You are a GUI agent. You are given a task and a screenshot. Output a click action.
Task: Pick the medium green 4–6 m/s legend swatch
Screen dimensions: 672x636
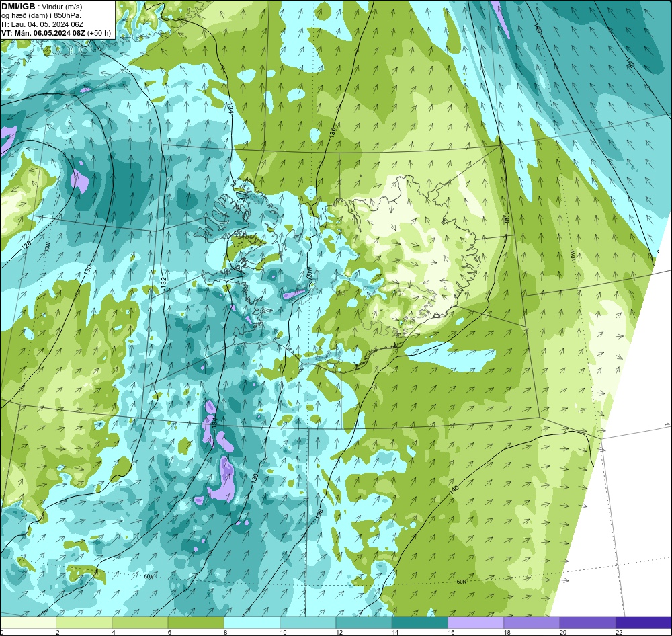pyautogui.click(x=140, y=622)
